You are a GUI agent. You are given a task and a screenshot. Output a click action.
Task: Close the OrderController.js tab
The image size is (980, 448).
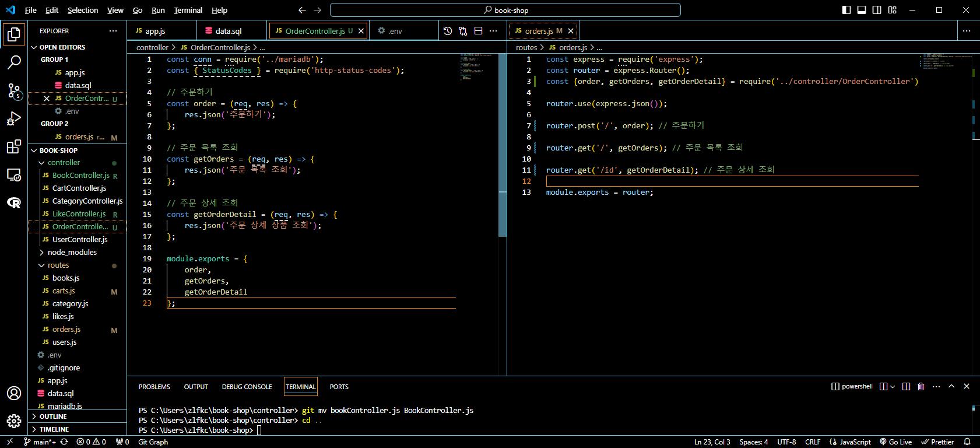pos(361,31)
